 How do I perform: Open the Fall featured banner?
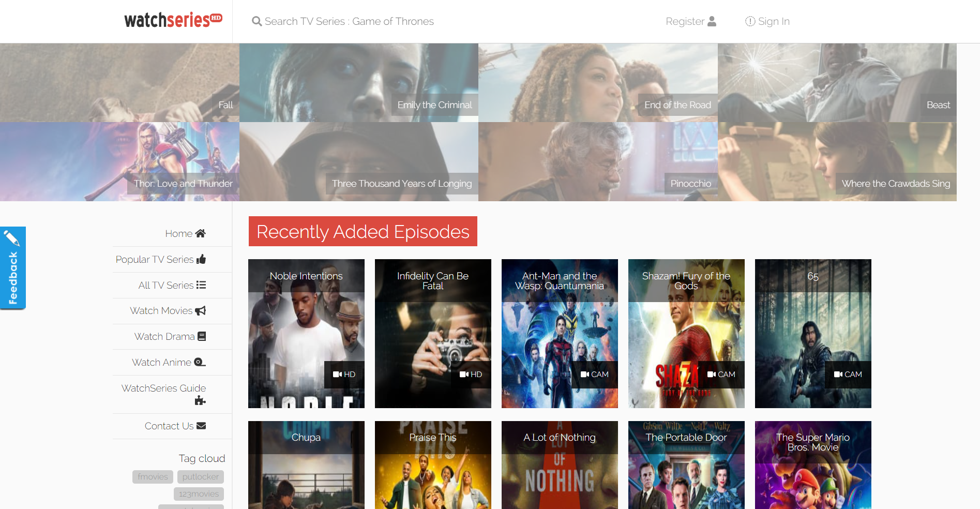[119, 83]
